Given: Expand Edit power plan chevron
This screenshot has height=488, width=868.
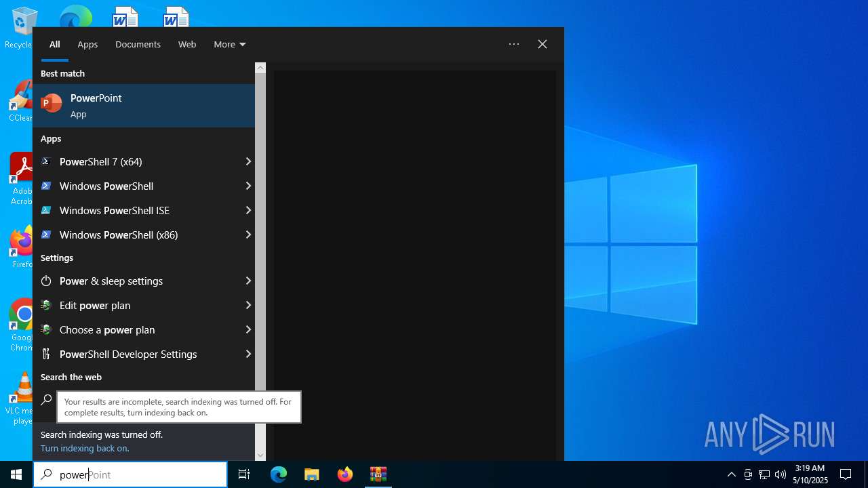Looking at the screenshot, I should (248, 305).
